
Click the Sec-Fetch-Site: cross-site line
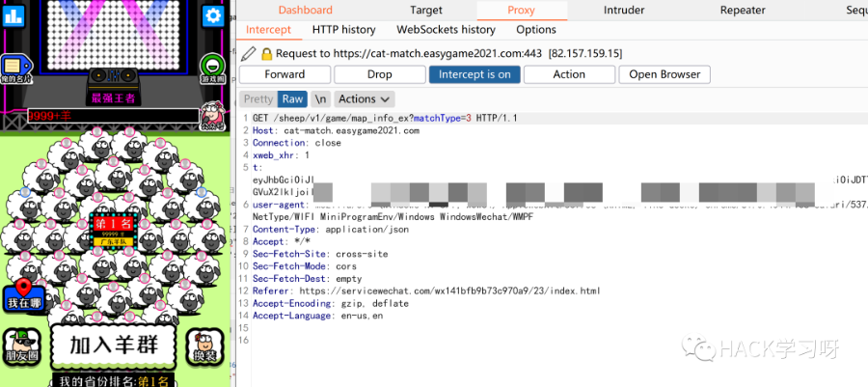point(320,254)
